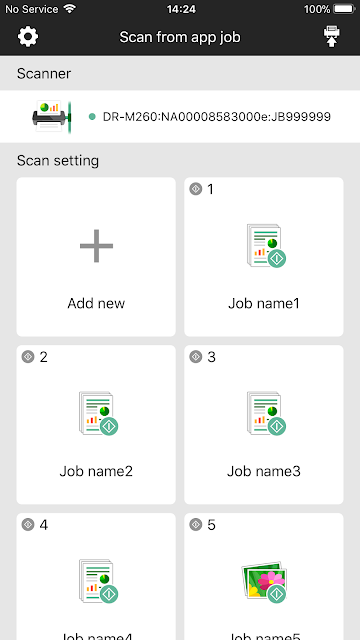Tap the Job name1 document icon

[x=266, y=246]
